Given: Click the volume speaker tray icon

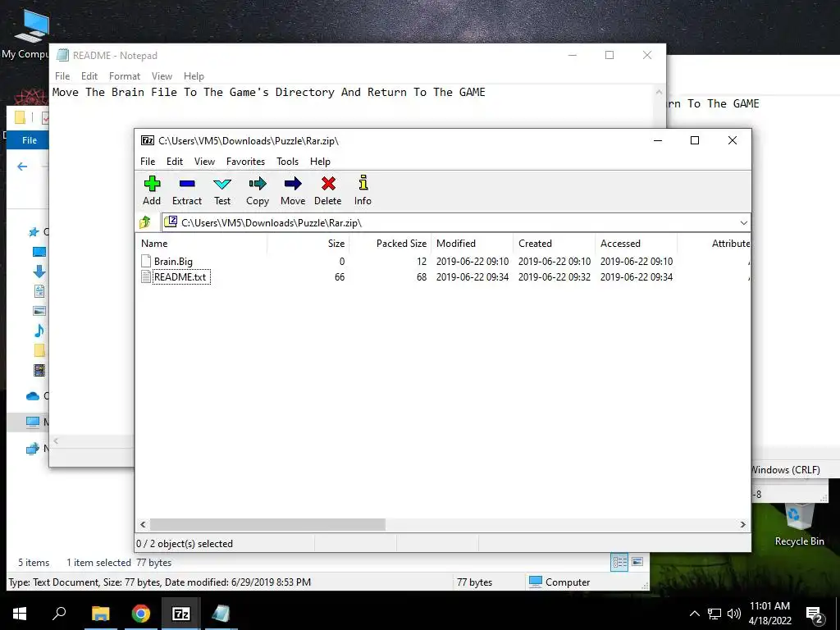Looking at the screenshot, I should coord(734,614).
